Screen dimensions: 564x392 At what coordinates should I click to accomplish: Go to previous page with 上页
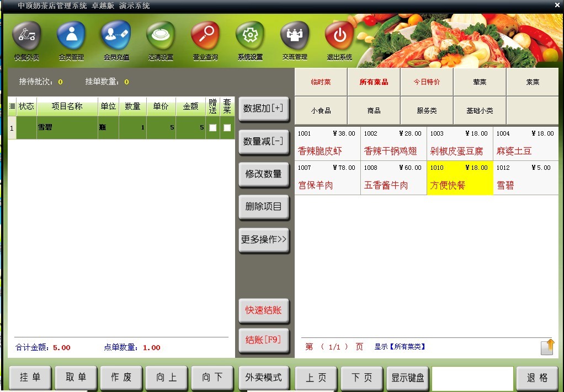316,377
